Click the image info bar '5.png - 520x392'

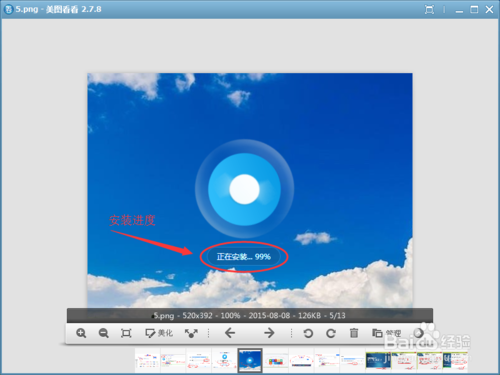(250, 315)
